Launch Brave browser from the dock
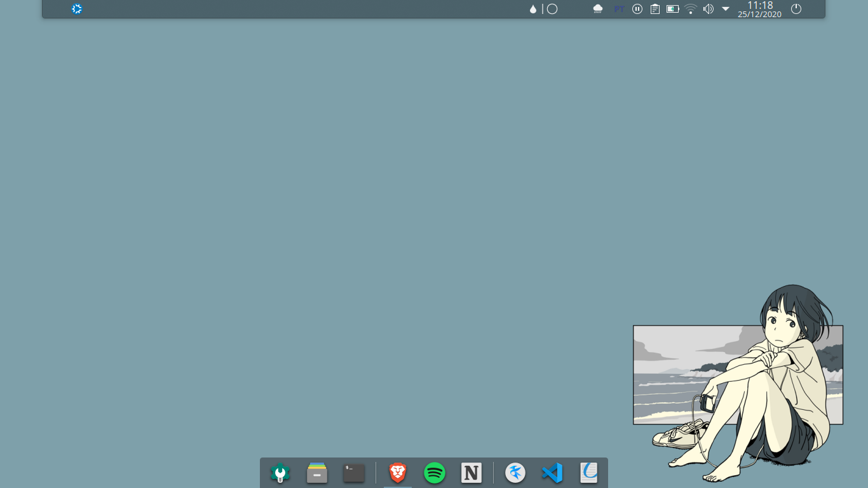The image size is (868, 488). [x=398, y=473]
